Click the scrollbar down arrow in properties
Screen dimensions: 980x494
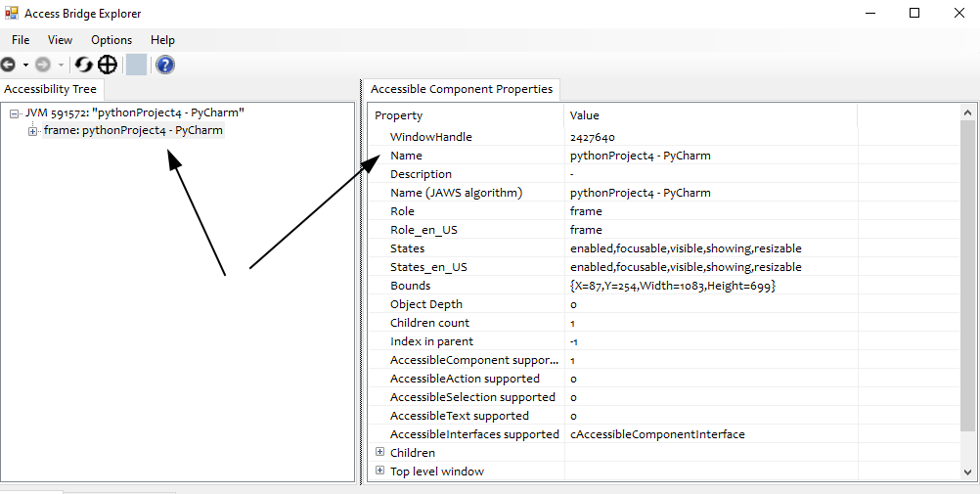click(967, 472)
